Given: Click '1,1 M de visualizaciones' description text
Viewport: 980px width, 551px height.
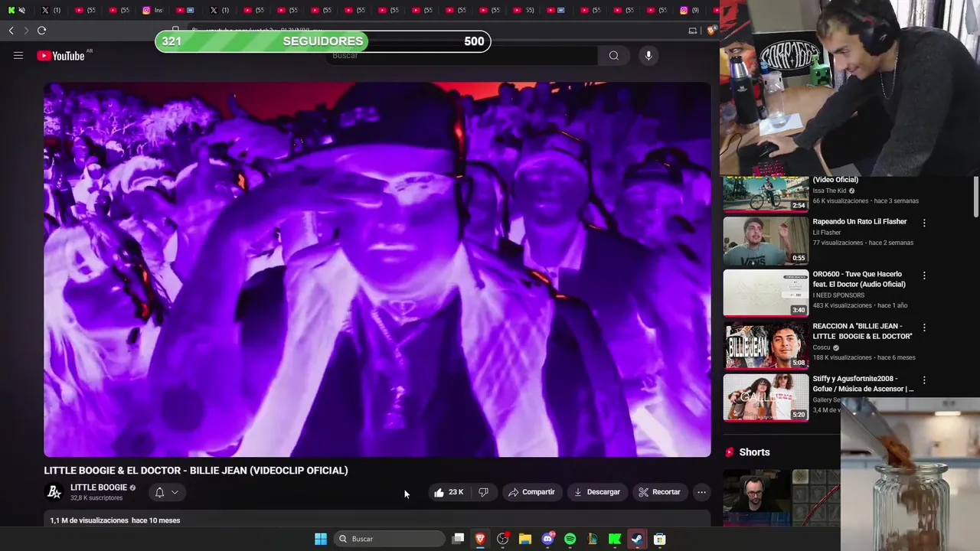Looking at the screenshot, I should (x=89, y=520).
